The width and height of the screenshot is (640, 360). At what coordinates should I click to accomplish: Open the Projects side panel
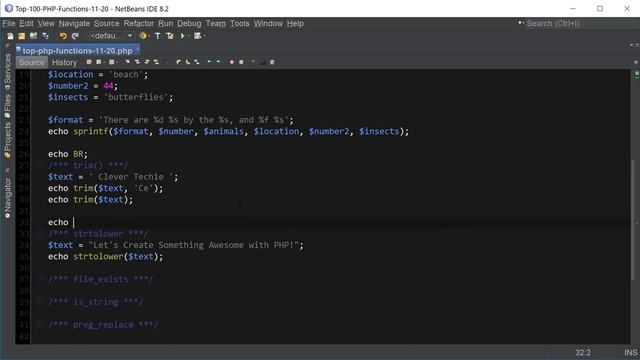pos(7,140)
